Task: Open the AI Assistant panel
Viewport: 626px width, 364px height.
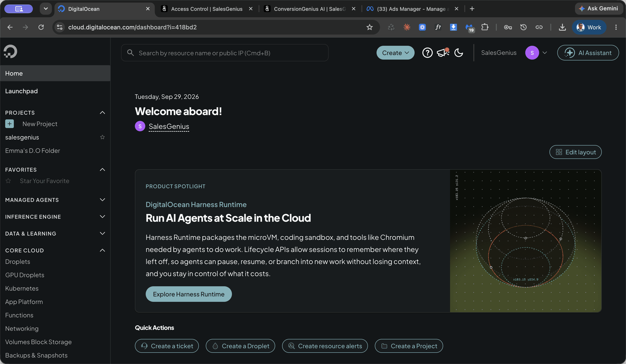Action: click(588, 53)
